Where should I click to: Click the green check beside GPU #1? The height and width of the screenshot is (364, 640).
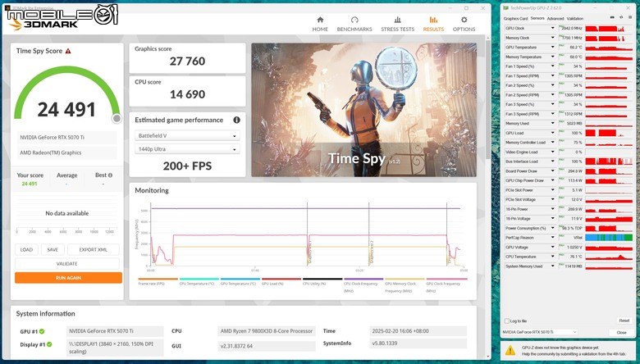click(42, 331)
